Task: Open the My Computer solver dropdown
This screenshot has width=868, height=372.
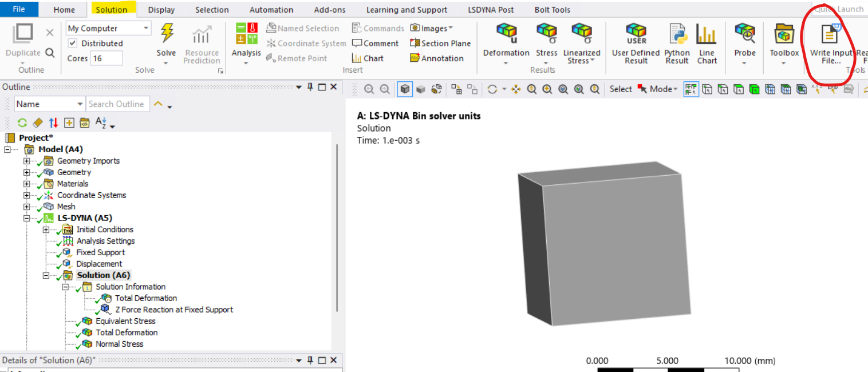Action: (x=145, y=27)
